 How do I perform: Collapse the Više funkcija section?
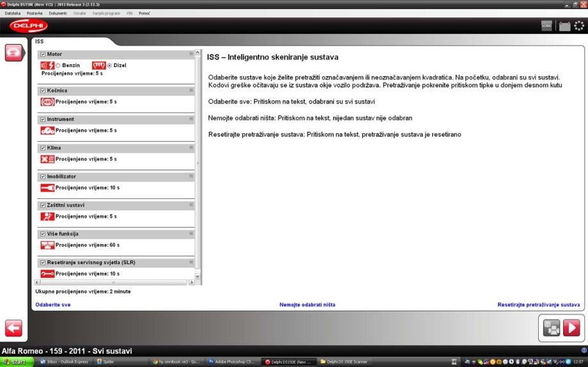pos(191,233)
